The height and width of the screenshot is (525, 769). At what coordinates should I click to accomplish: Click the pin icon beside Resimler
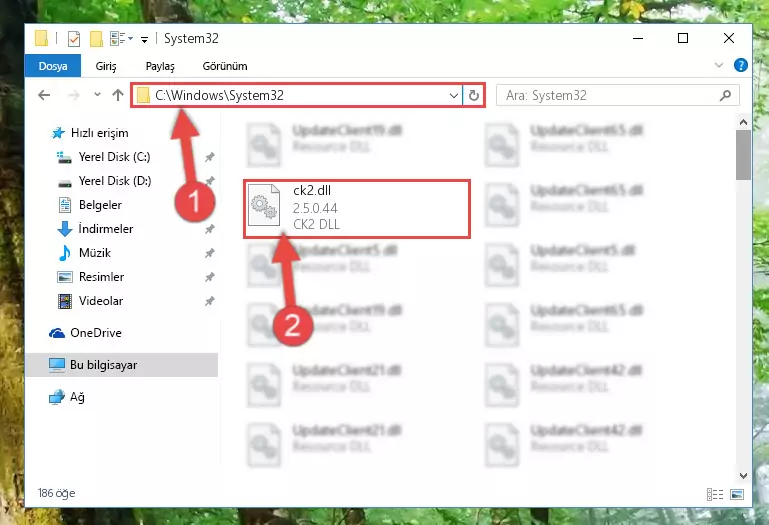point(209,277)
